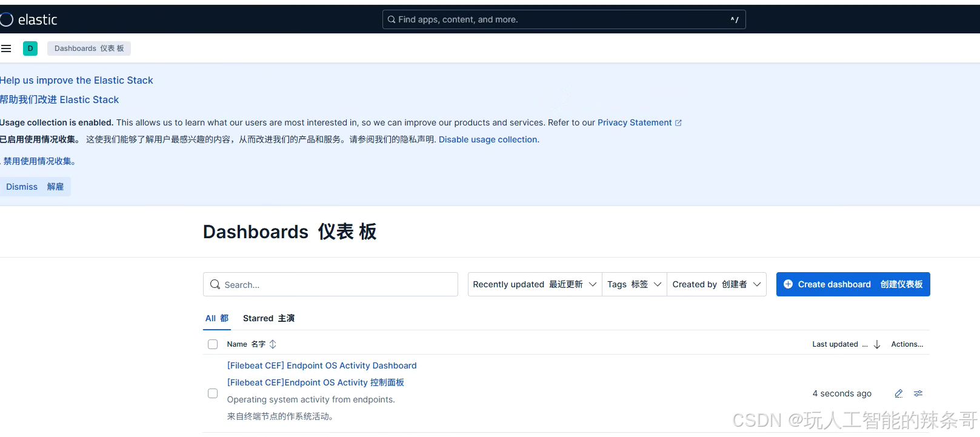Viewport: 980px width, 437px height.
Task: Dismiss the usage collection notice
Action: tap(35, 187)
